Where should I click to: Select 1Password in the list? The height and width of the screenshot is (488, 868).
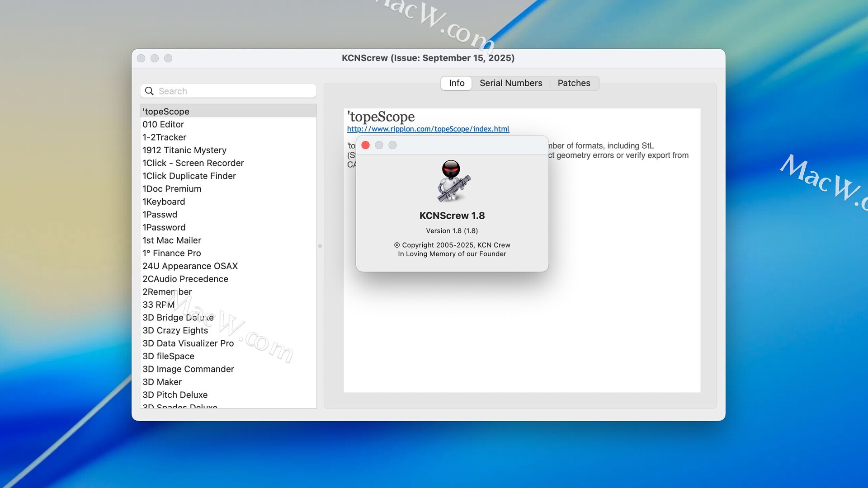click(228, 227)
